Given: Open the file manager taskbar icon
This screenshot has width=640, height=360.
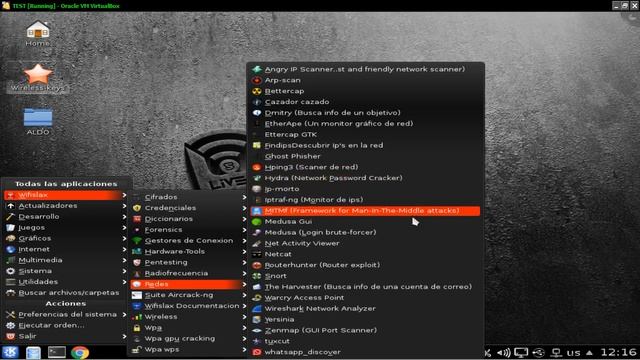Looking at the screenshot, I should pyautogui.click(x=33, y=352).
